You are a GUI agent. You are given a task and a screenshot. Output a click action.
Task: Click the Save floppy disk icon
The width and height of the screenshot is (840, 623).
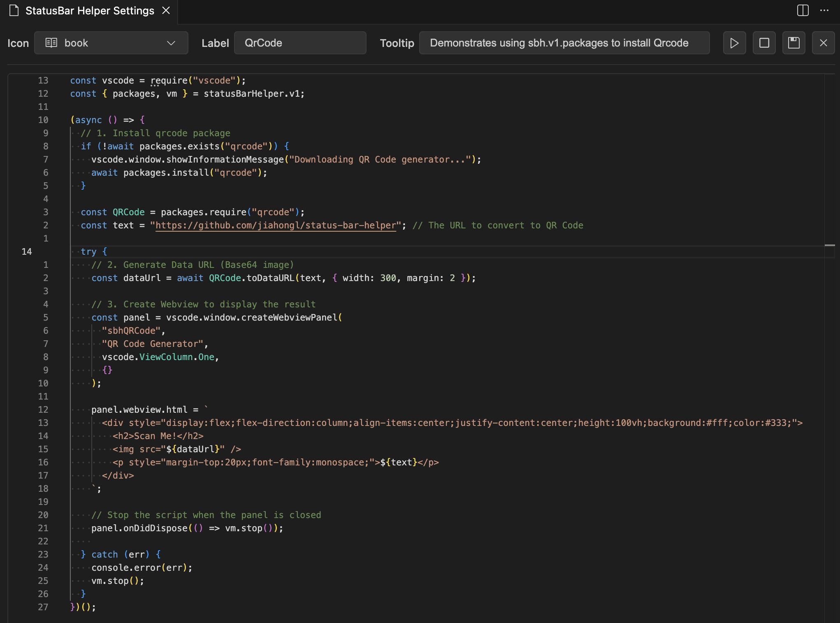[794, 43]
